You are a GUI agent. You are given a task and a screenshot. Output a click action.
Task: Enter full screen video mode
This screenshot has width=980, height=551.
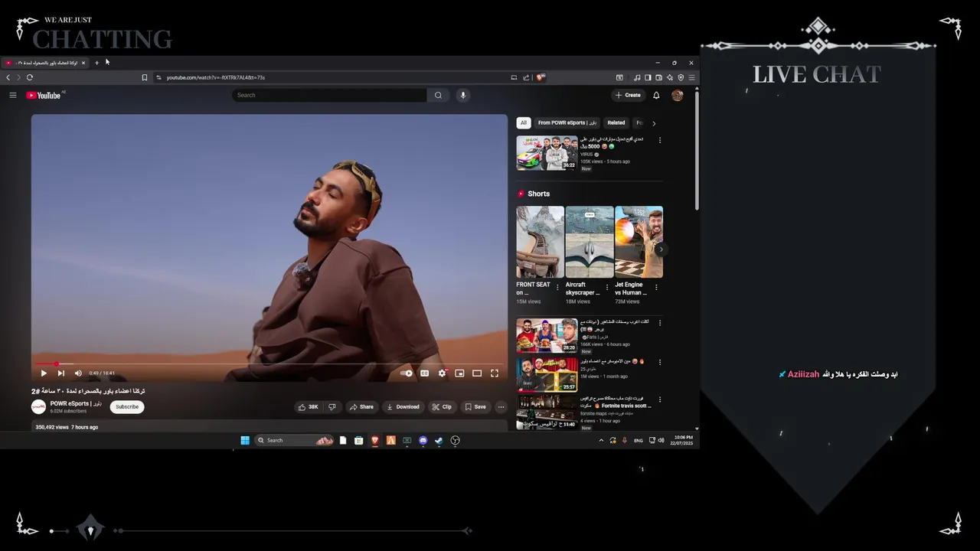click(x=495, y=373)
